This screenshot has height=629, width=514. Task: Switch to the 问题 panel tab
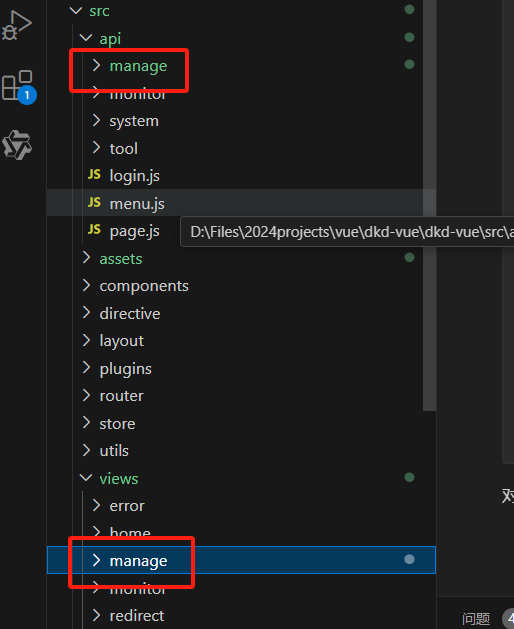pos(476,619)
